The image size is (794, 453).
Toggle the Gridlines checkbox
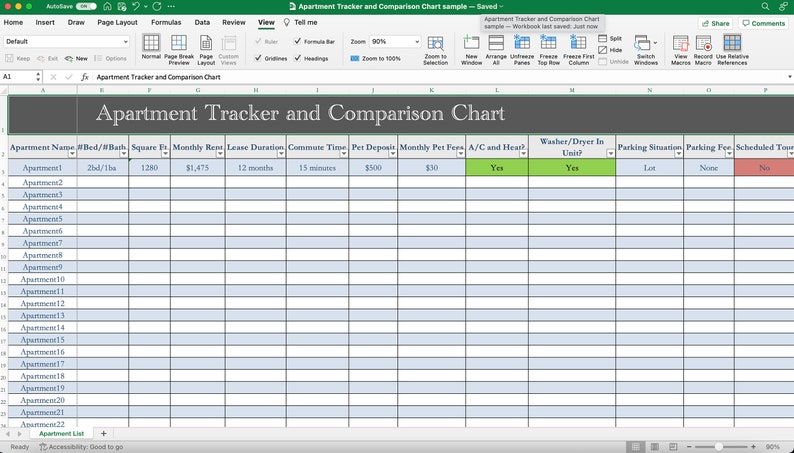258,58
